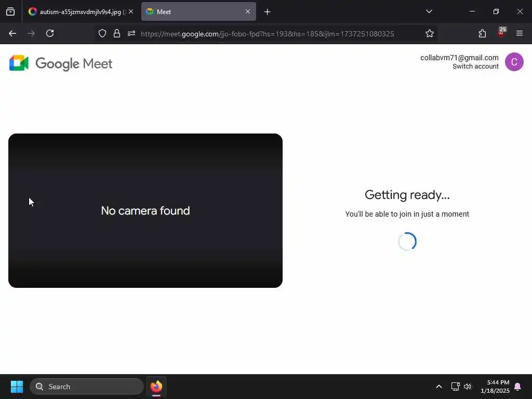Click the taskbar Search box

pyautogui.click(x=87, y=387)
